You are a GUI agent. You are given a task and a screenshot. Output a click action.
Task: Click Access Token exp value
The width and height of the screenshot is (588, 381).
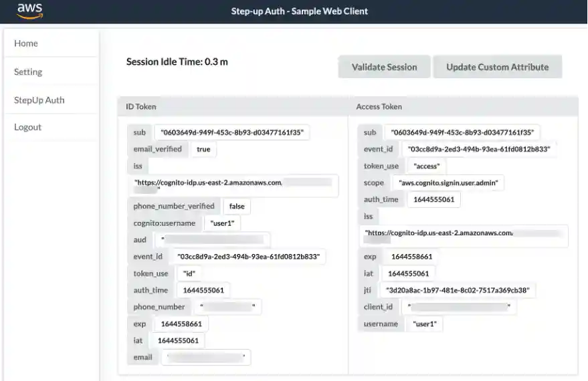pyautogui.click(x=412, y=257)
